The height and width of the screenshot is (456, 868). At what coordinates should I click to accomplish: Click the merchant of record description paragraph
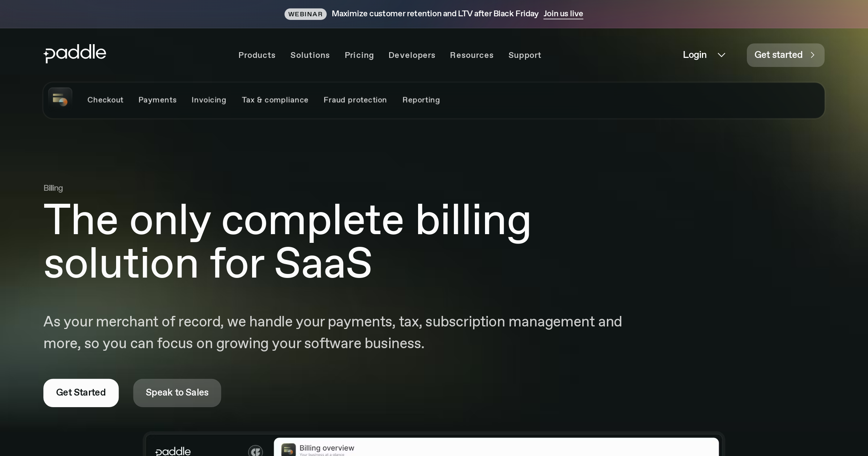pyautogui.click(x=333, y=332)
